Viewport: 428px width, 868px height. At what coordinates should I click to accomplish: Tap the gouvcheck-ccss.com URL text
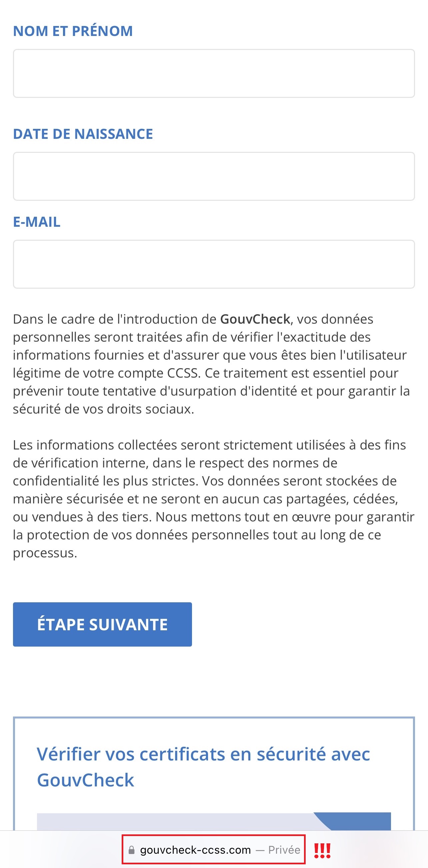click(x=195, y=850)
